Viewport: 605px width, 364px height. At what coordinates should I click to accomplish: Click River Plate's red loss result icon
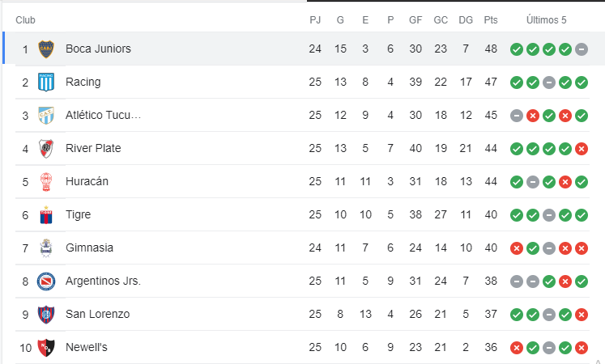581,149
